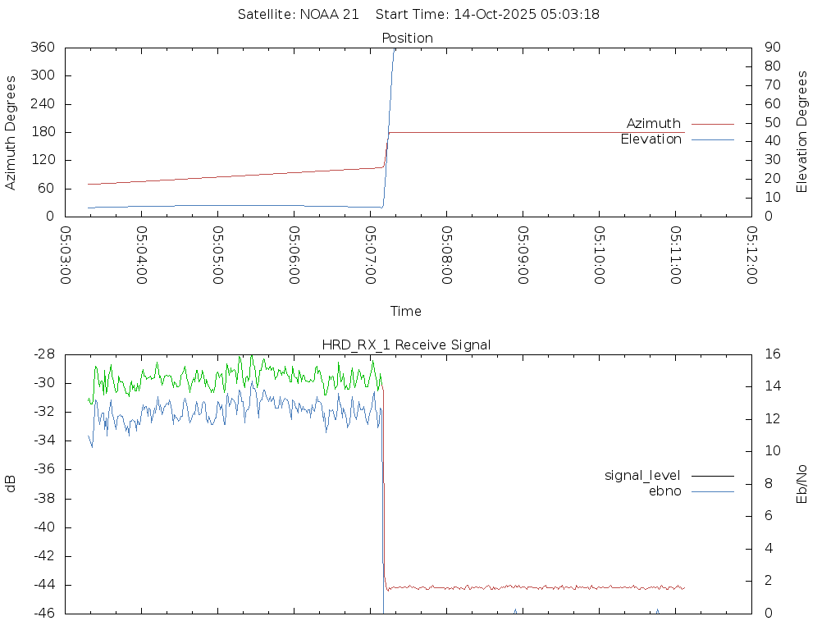840x630 pixels.
Task: Click the Azimuth Degrees axis label
Action: tap(11, 132)
